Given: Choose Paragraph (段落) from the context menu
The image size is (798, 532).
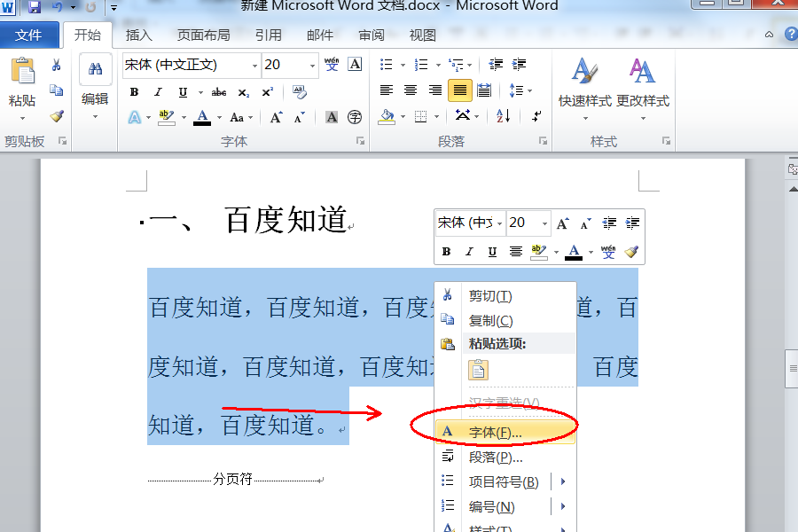Looking at the screenshot, I should 505,458.
